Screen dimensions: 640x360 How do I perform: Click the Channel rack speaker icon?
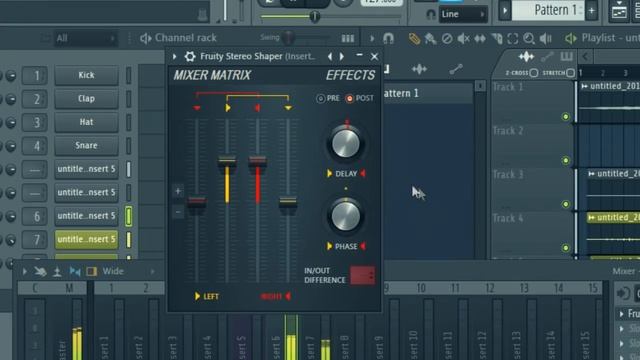click(145, 38)
